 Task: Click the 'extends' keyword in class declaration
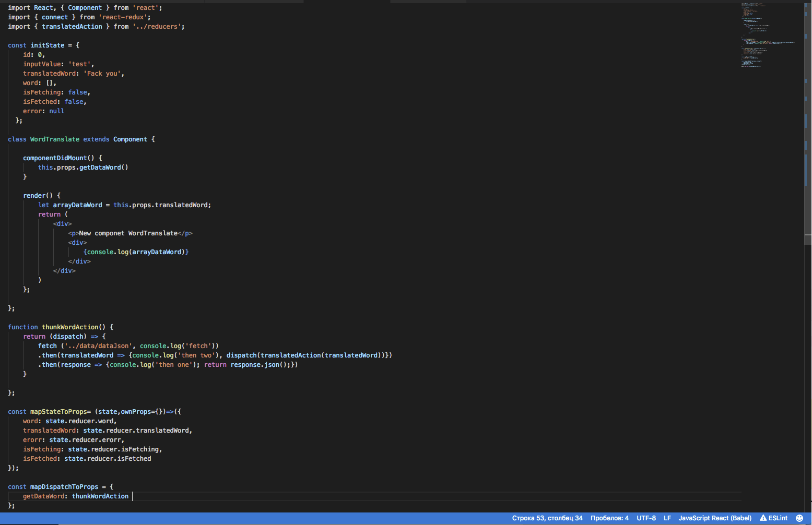pos(96,139)
